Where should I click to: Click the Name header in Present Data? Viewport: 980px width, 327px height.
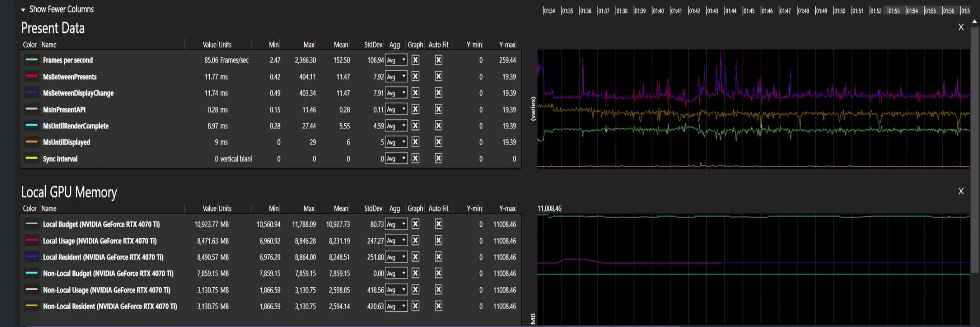coord(49,45)
